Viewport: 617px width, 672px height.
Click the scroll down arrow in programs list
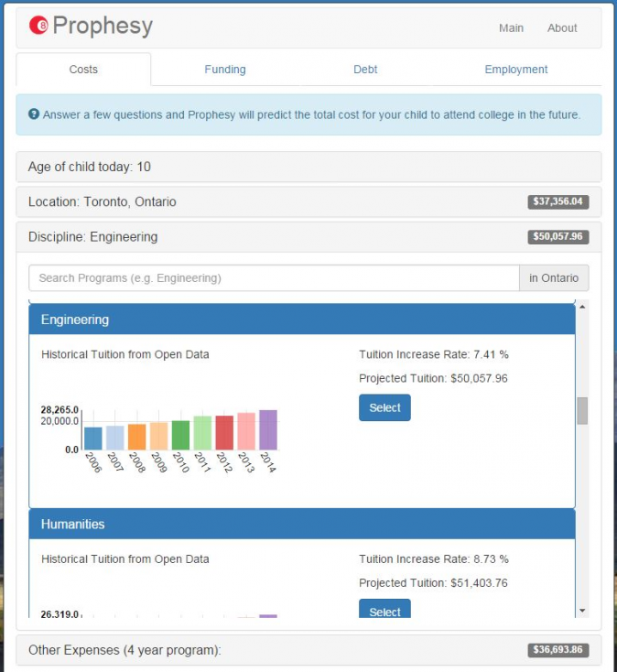[x=582, y=611]
